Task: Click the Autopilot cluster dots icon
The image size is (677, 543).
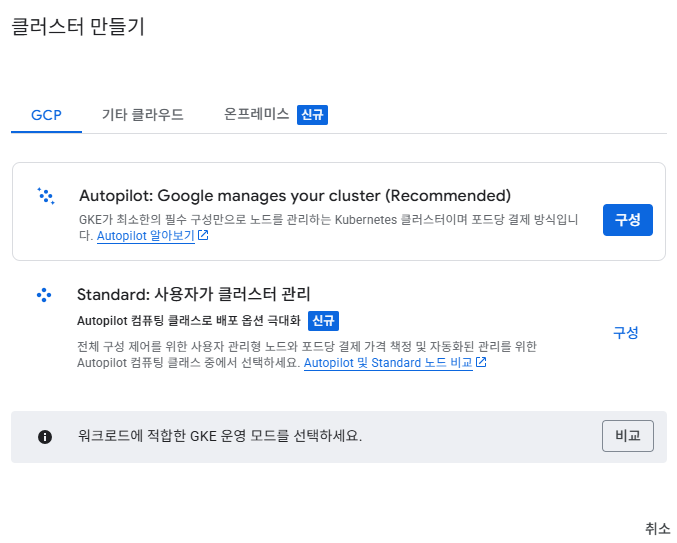Action: click(46, 196)
